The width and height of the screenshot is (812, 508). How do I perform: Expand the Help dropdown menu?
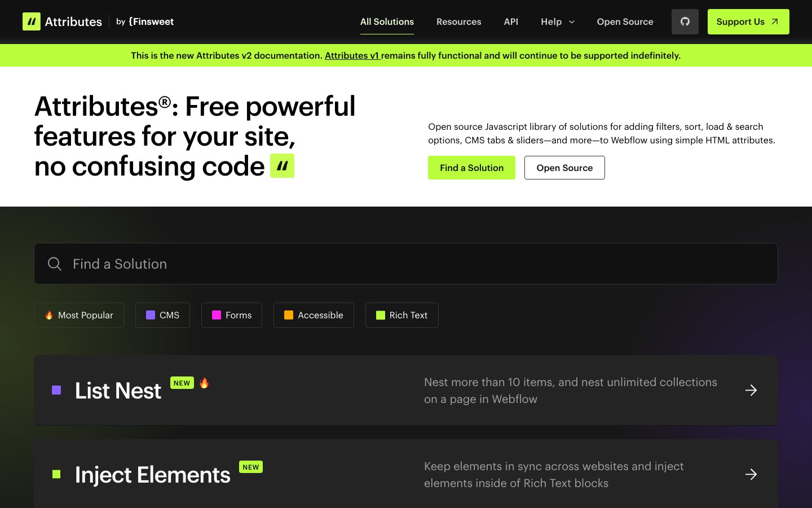pyautogui.click(x=557, y=22)
